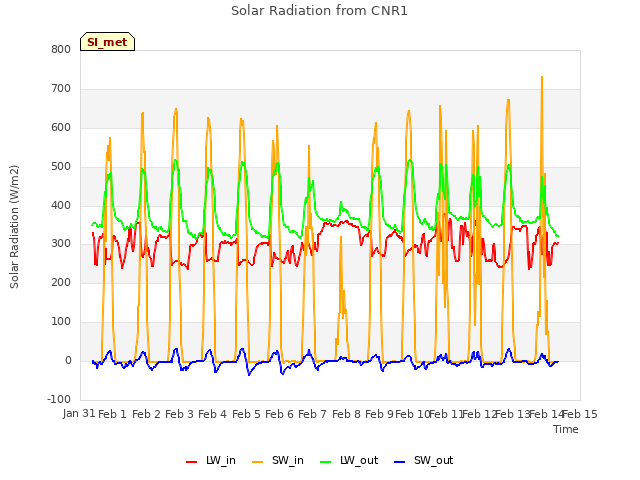
Task: Toggle the LW_in legend entry
Action: click(x=211, y=460)
